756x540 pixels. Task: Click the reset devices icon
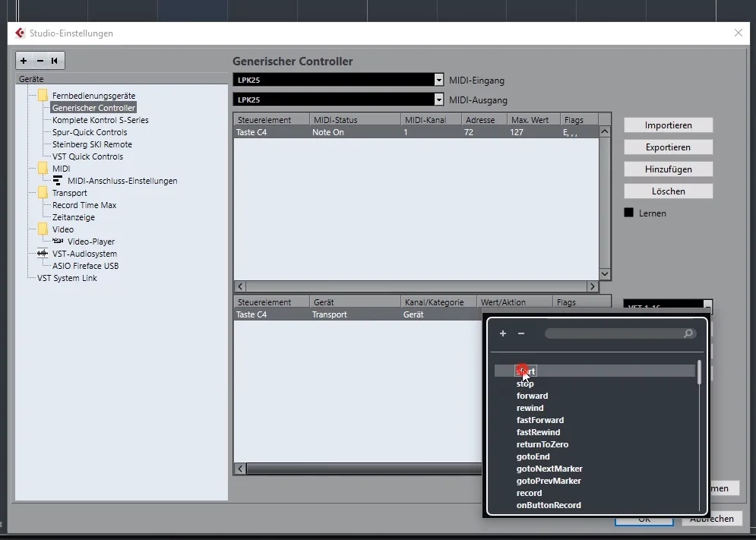click(55, 61)
